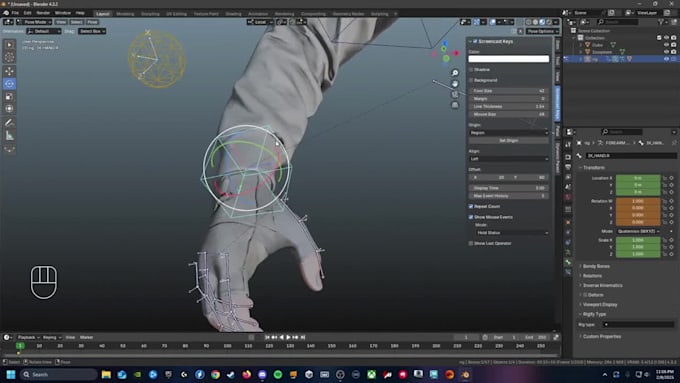The width and height of the screenshot is (680, 383).
Task: Open the Pose Options popover
Action: click(x=543, y=31)
